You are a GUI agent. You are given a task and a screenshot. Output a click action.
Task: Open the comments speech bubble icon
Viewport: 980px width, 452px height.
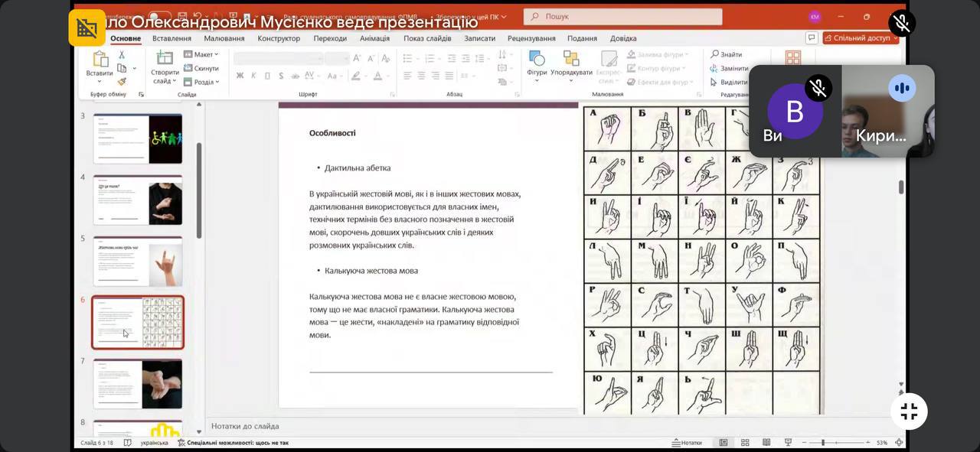812,37
